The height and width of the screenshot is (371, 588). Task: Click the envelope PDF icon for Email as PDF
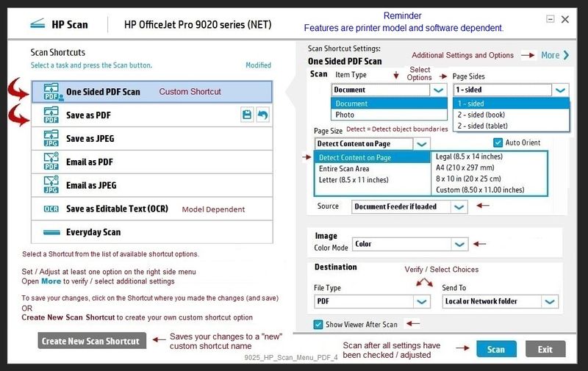[x=51, y=162]
